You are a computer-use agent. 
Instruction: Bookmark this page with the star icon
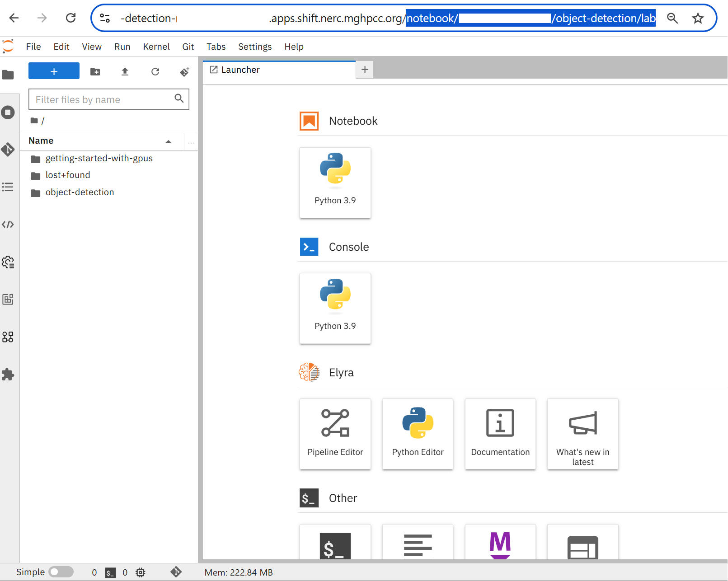[698, 18]
